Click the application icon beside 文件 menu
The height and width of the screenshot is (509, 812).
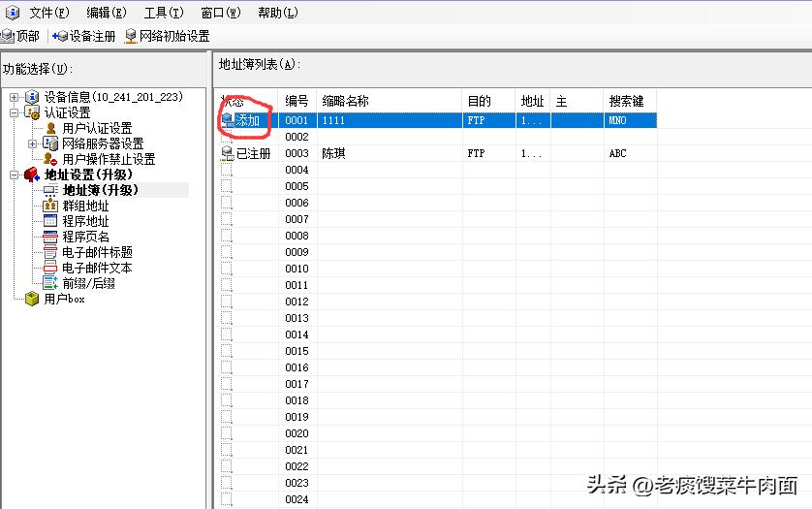tap(13, 13)
